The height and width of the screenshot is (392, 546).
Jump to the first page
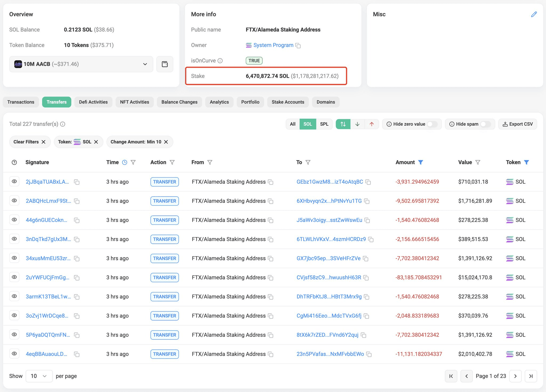point(451,376)
